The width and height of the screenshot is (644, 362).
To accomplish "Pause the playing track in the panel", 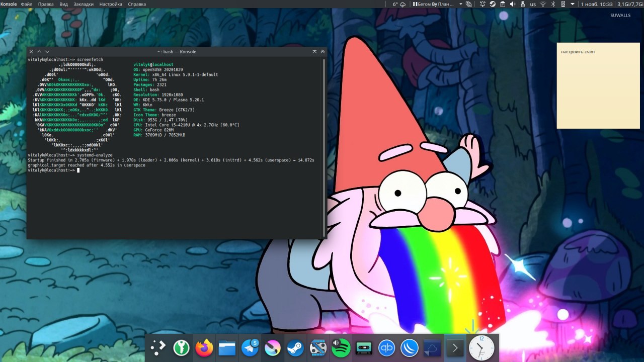I will (415, 4).
